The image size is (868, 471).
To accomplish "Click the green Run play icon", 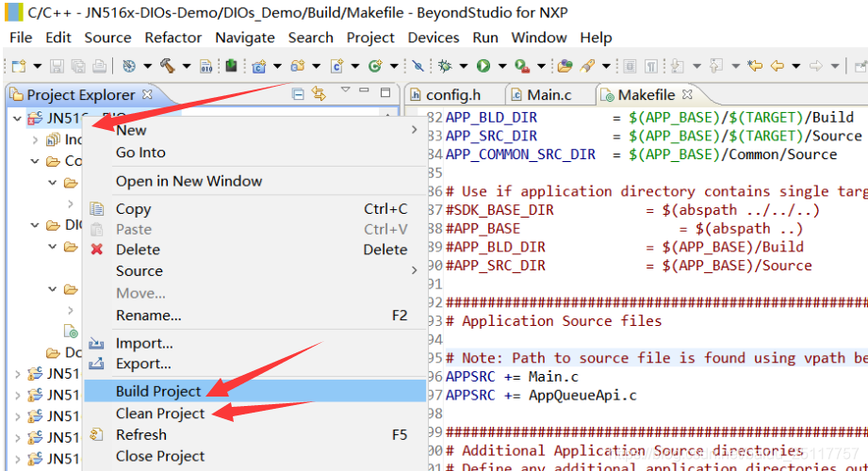I will click(483, 67).
